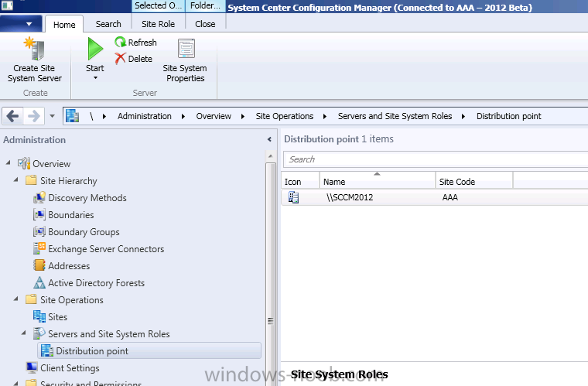Click the breadcrumb root console icon
This screenshot has width=588, height=386.
point(73,116)
